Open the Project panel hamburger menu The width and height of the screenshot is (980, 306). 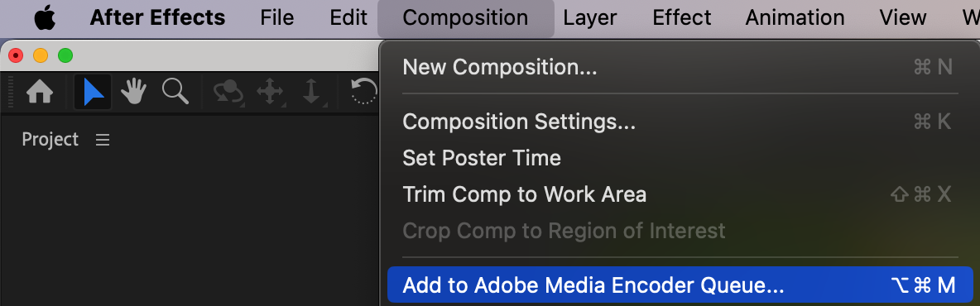[103, 140]
